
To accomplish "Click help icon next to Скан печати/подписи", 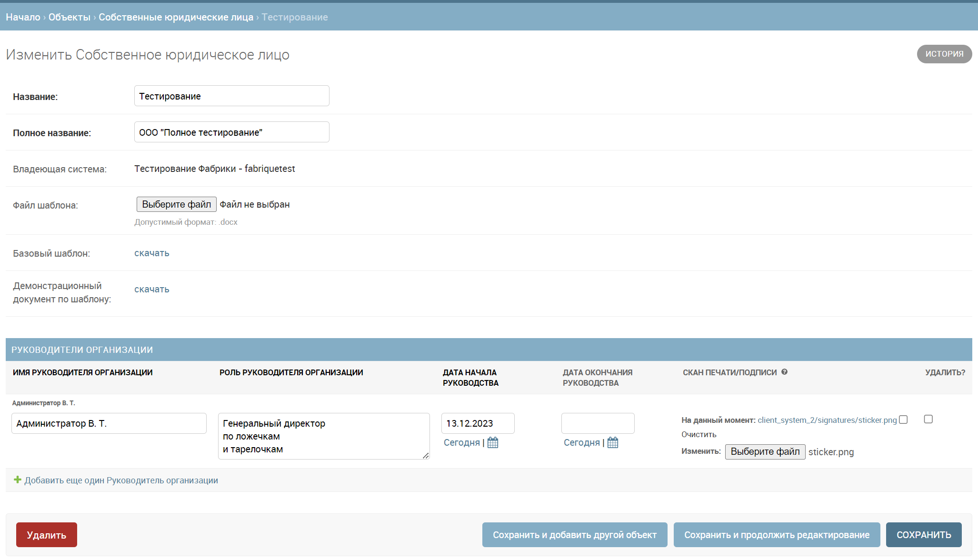I will [784, 372].
